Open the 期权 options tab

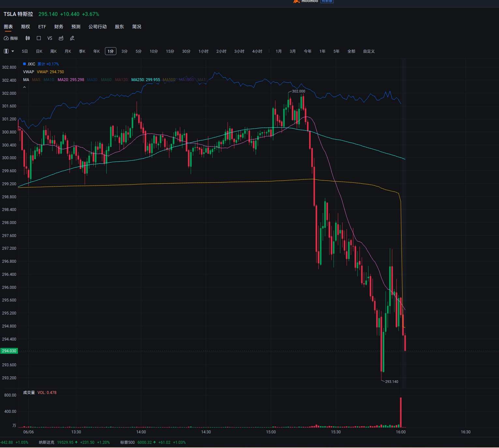pos(25,27)
